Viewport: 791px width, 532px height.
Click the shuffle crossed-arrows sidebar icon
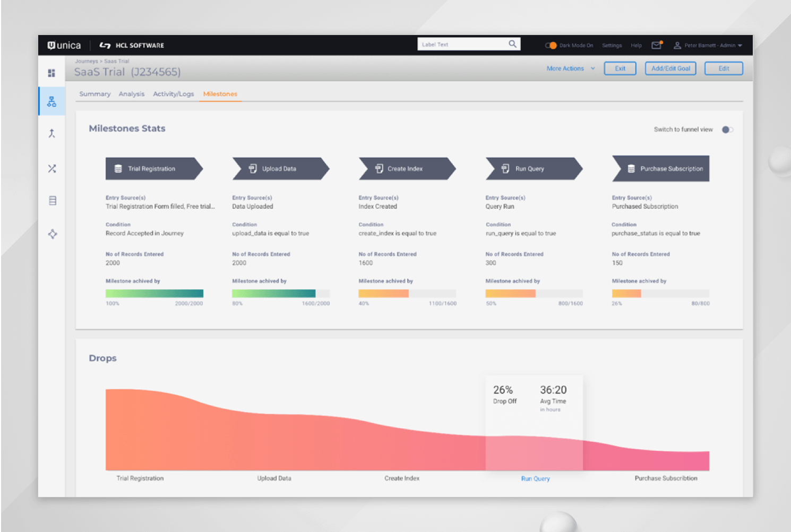(51, 169)
